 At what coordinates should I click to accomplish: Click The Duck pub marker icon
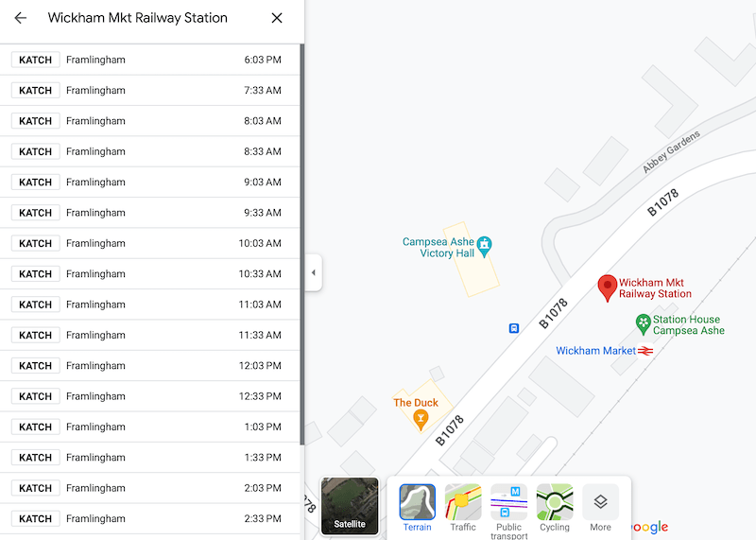tap(421, 419)
